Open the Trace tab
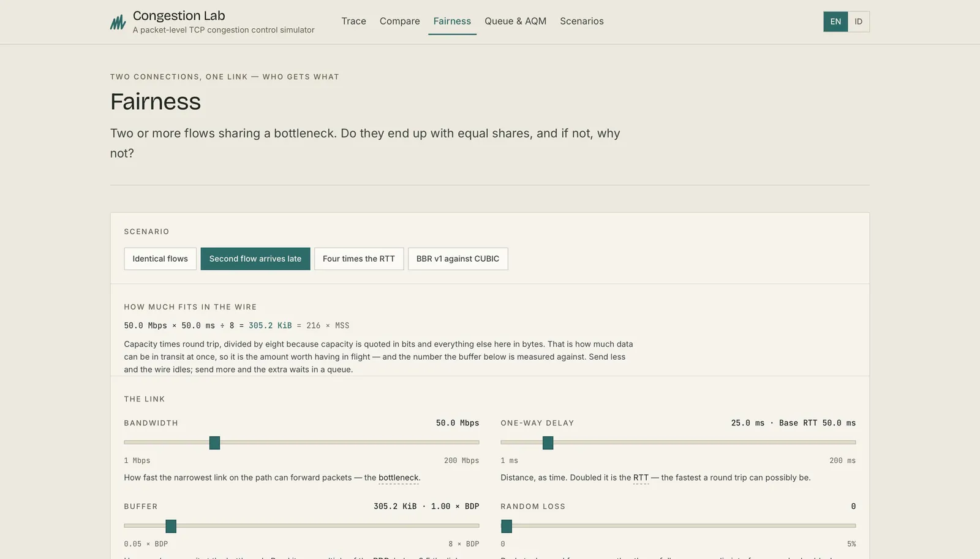Image resolution: width=980 pixels, height=559 pixels. pyautogui.click(x=353, y=21)
